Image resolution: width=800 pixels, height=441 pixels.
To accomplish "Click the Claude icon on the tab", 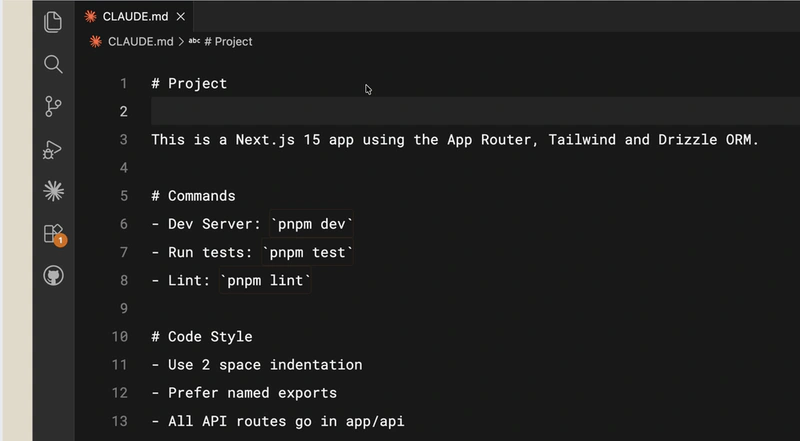I will (90, 16).
